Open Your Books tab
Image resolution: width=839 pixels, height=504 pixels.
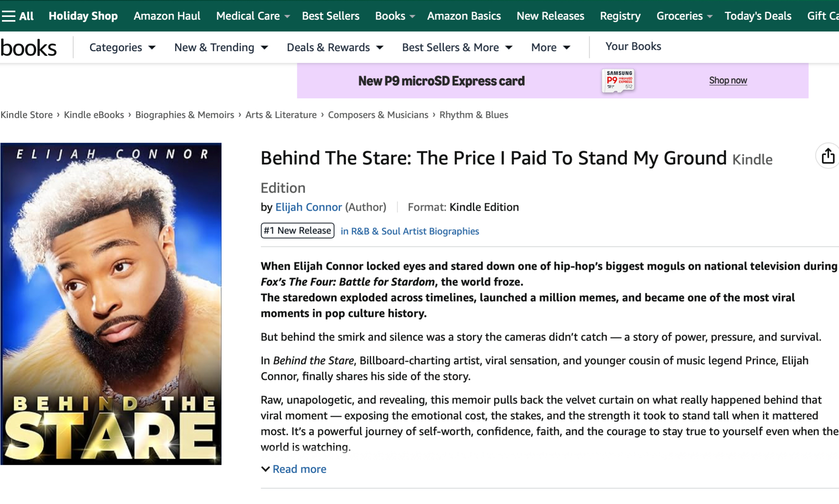633,46
